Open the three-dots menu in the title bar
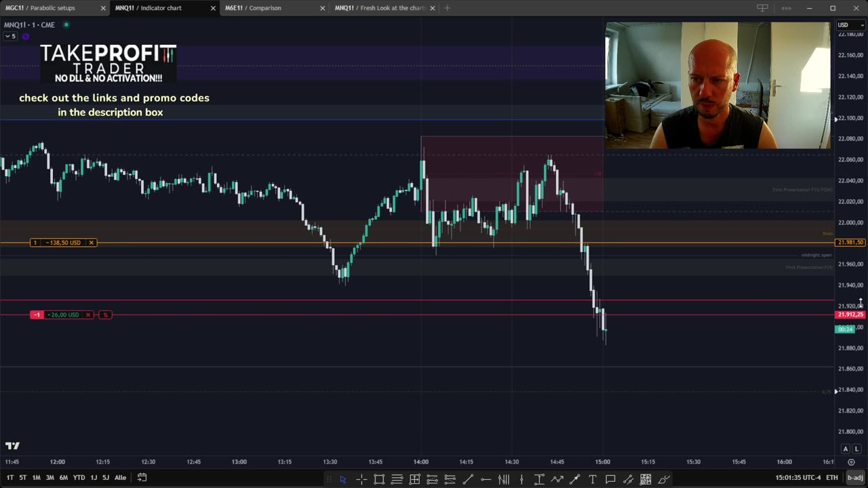The width and height of the screenshot is (868, 488). click(786, 8)
